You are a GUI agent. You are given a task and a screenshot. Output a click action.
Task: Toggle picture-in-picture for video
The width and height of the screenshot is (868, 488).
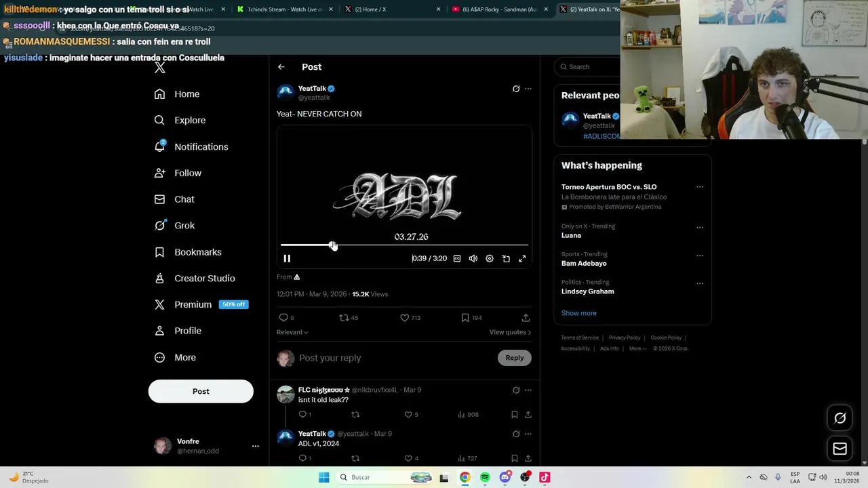[506, 258]
